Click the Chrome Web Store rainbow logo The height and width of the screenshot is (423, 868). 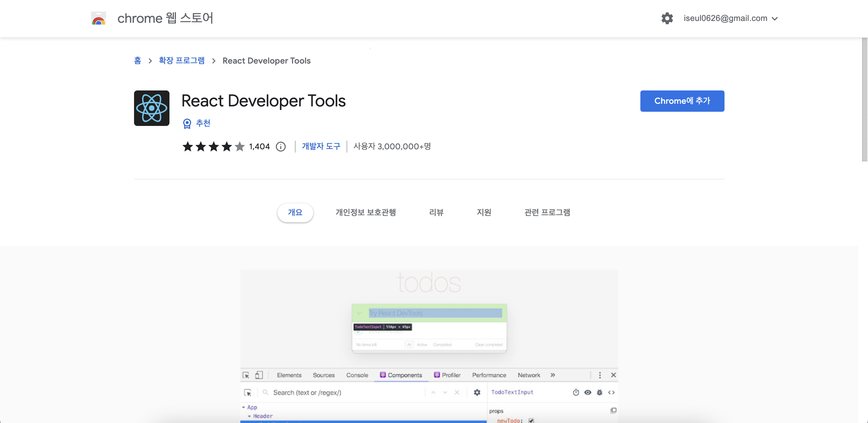(x=98, y=19)
